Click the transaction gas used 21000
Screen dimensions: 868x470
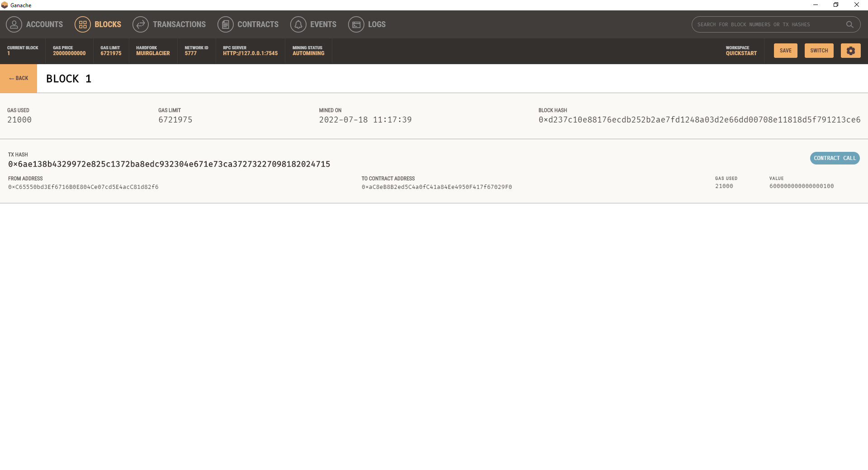pos(724,186)
